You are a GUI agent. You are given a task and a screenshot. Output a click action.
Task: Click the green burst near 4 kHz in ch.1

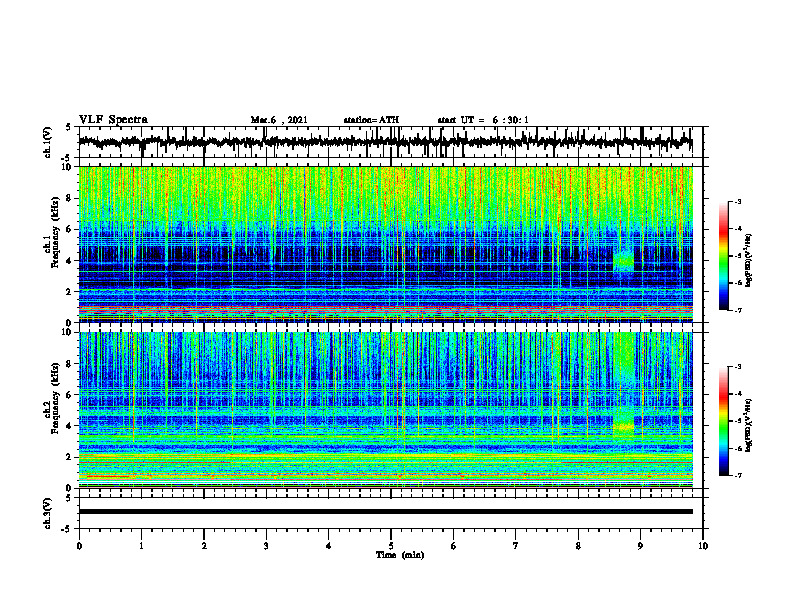(623, 260)
